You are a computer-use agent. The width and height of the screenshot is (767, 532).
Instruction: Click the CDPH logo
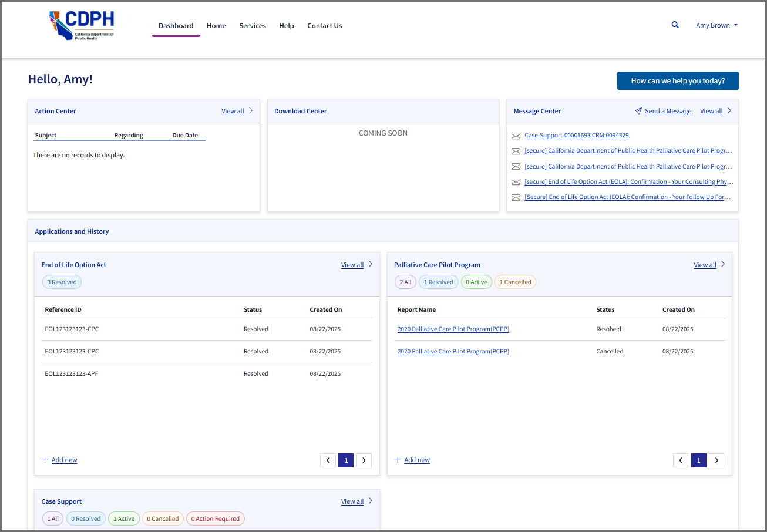(x=82, y=25)
